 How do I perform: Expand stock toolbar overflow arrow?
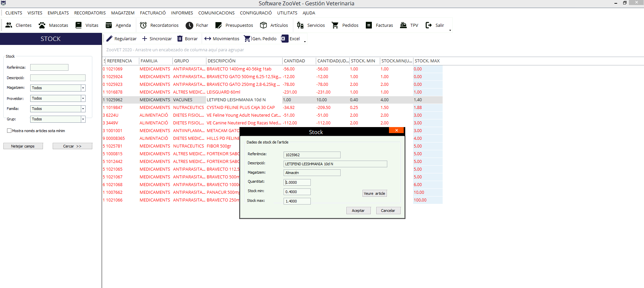click(305, 42)
